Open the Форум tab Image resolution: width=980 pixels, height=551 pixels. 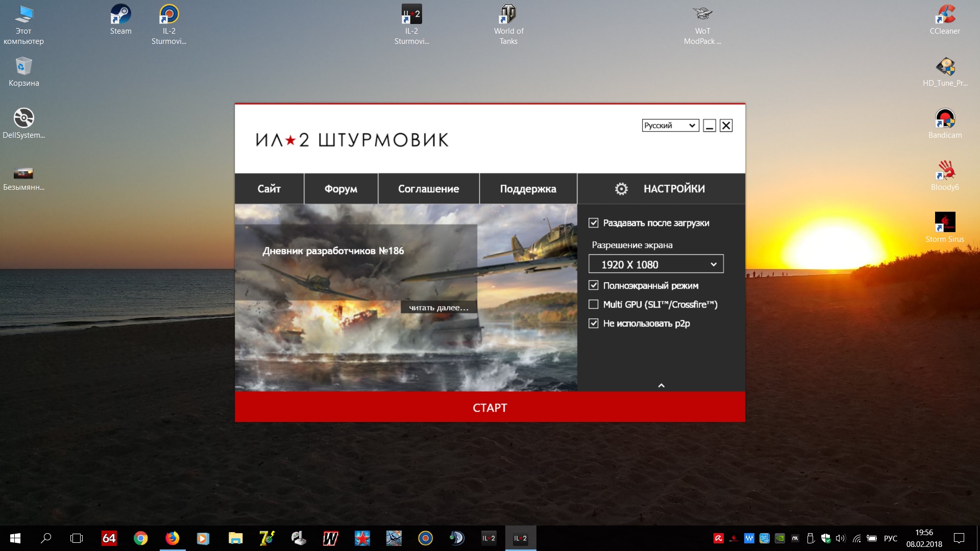tap(341, 189)
